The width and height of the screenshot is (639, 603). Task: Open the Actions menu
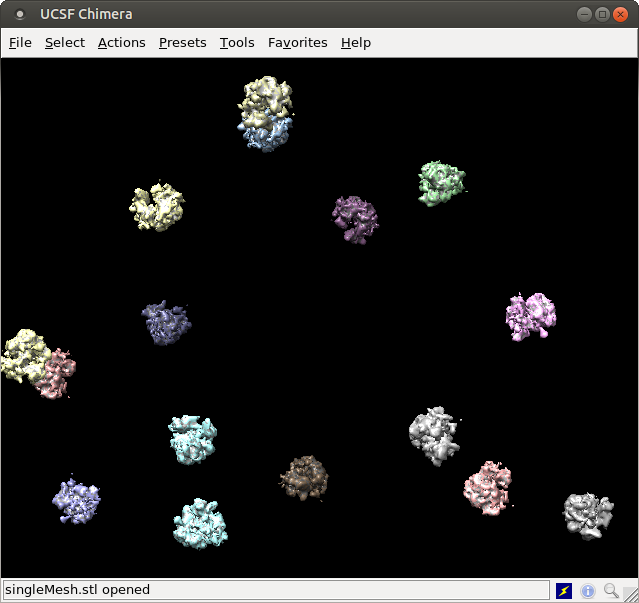(121, 42)
